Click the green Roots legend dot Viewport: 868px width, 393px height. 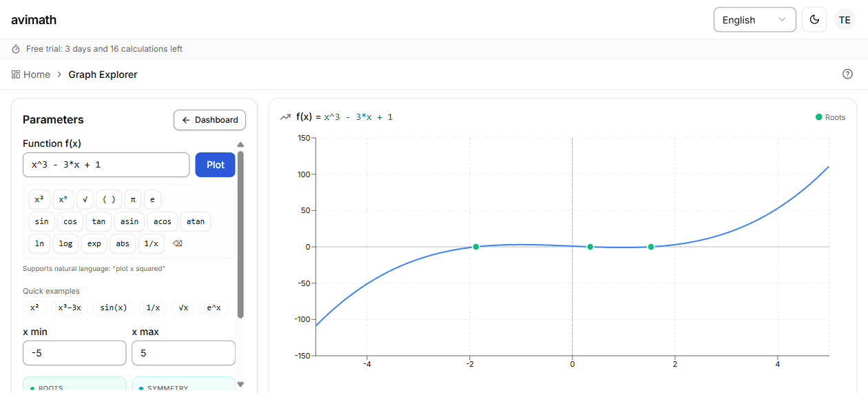tap(818, 117)
